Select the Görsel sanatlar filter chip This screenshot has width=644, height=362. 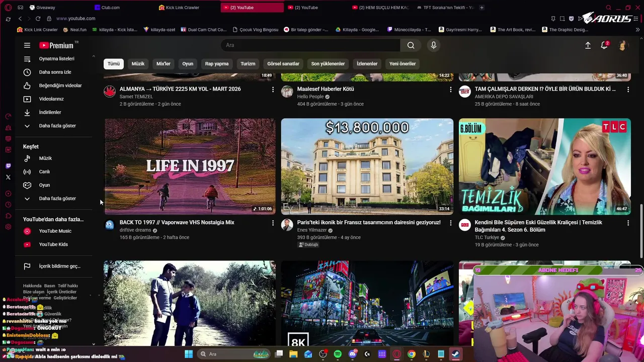[x=283, y=64]
